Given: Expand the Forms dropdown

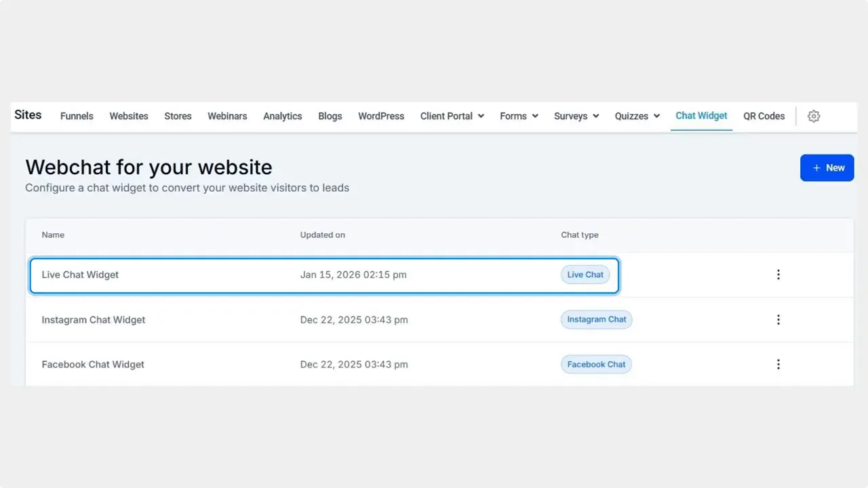Looking at the screenshot, I should tap(518, 116).
